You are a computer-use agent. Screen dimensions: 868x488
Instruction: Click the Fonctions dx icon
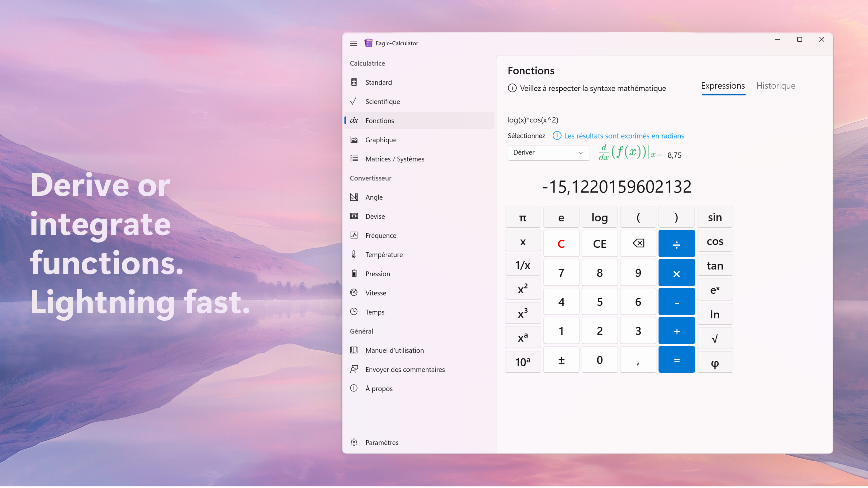[354, 120]
